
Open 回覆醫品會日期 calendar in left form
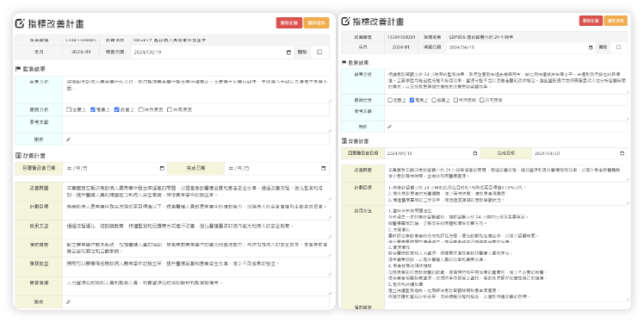coord(162,168)
